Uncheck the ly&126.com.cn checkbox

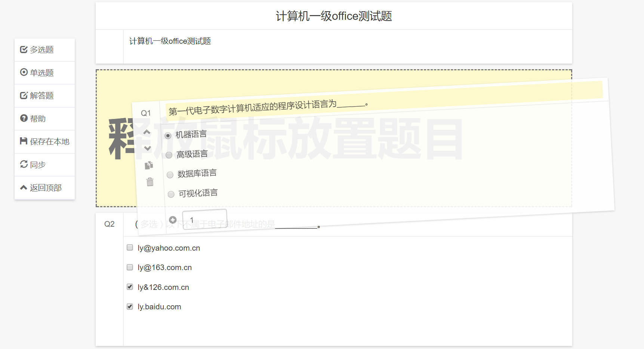pos(130,287)
